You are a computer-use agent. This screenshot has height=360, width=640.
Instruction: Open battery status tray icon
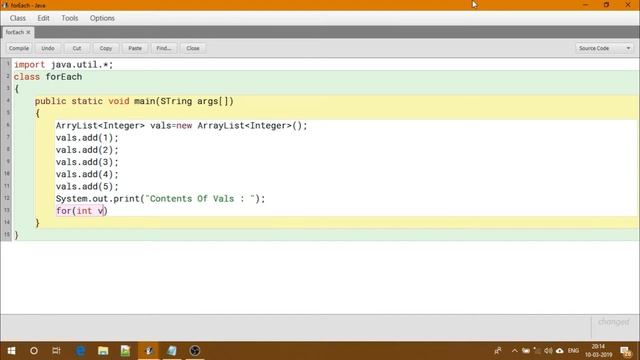tap(526, 351)
